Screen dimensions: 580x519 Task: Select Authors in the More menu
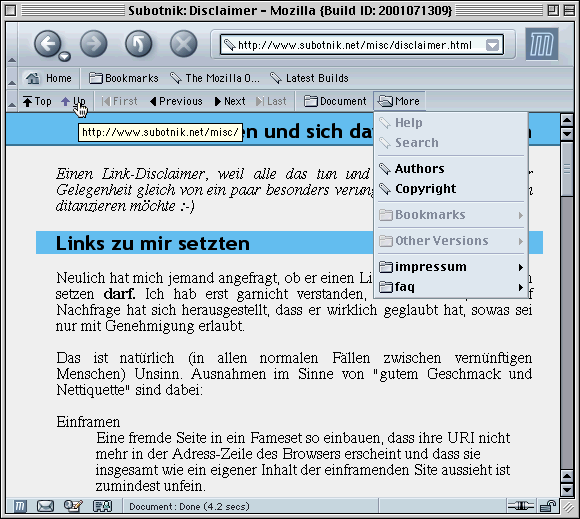tap(451, 169)
